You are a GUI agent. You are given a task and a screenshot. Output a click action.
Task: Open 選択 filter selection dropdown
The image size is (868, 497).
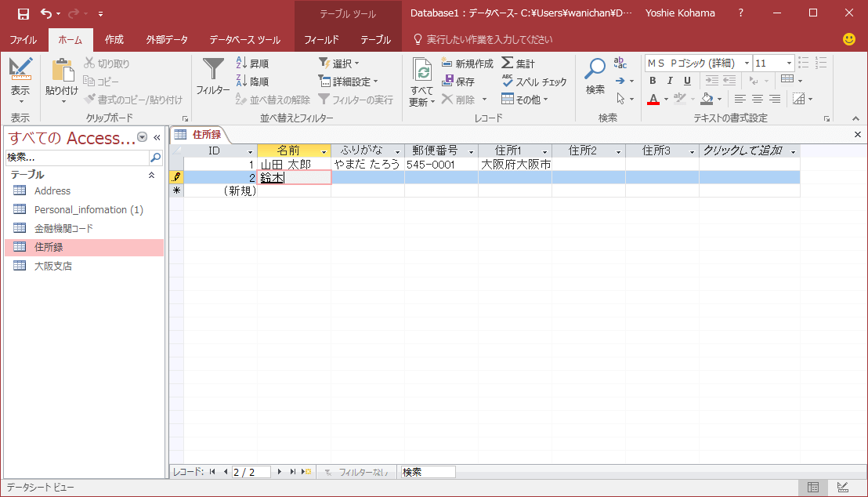(338, 63)
